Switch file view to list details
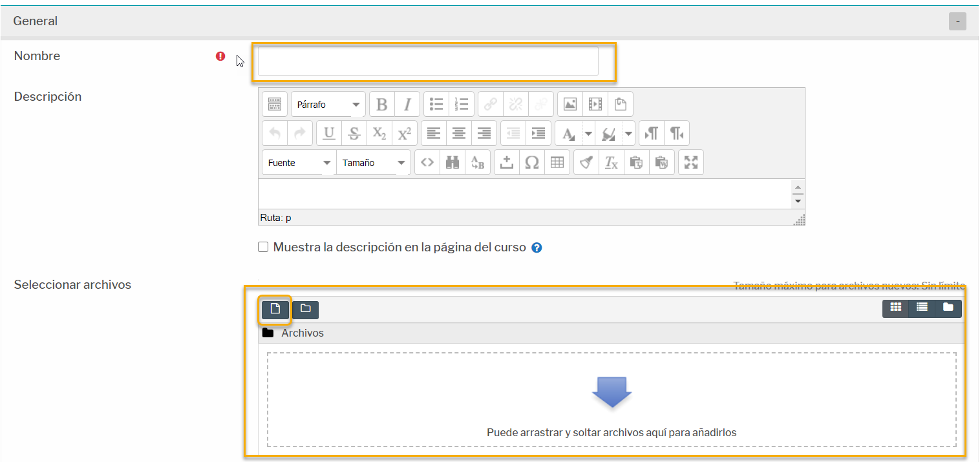980x462 pixels. [922, 308]
